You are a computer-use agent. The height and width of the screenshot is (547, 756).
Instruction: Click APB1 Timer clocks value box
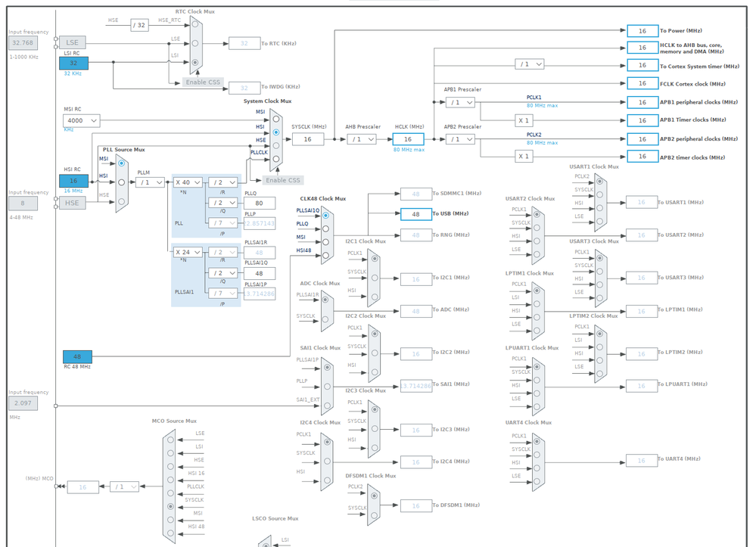point(642,120)
